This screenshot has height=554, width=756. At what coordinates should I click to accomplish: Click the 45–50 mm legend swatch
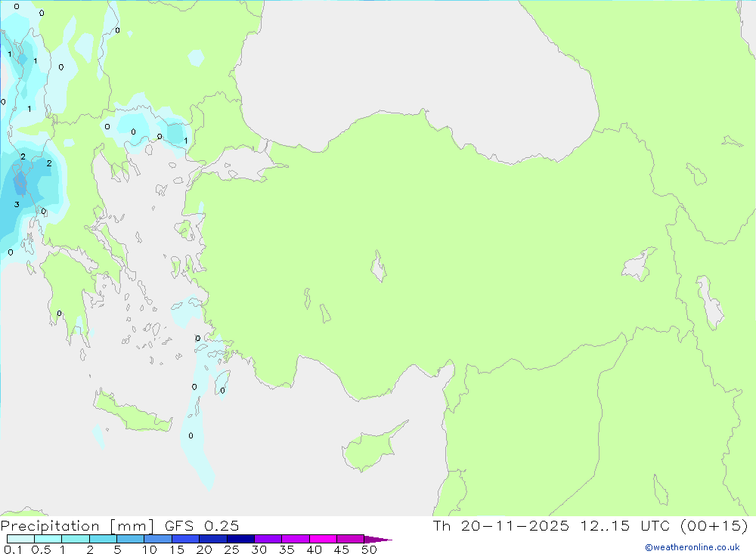[350, 539]
